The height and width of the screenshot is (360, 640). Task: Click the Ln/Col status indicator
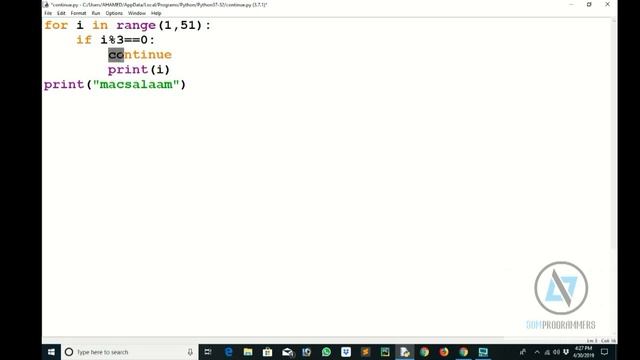coord(601,340)
